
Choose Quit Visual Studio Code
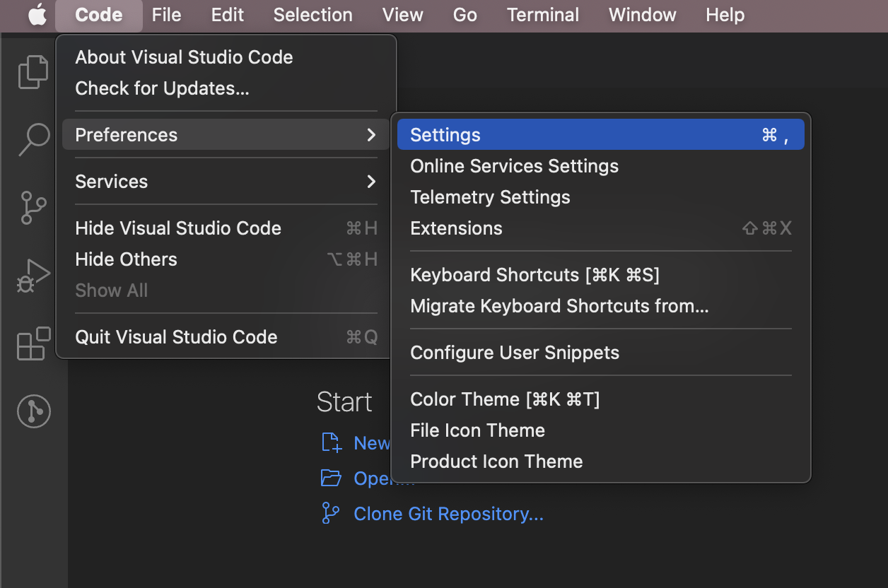pos(176,337)
